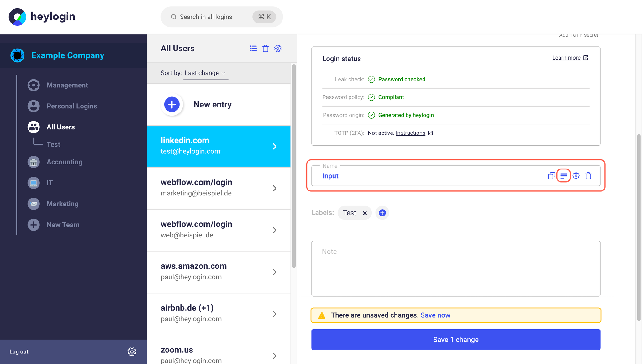Add a new label with plus icon
This screenshot has height=364, width=642.
pos(382,213)
